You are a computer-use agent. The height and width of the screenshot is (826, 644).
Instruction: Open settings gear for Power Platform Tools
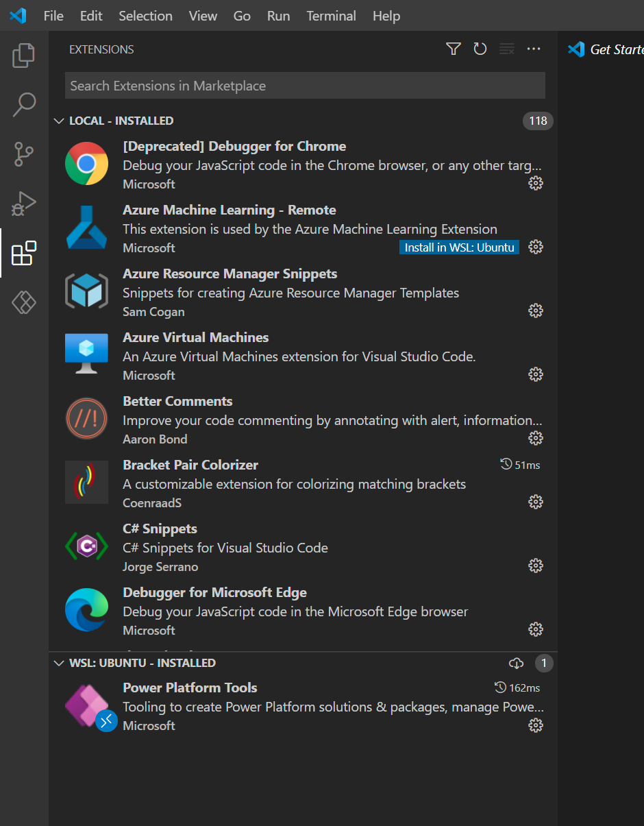click(x=535, y=725)
